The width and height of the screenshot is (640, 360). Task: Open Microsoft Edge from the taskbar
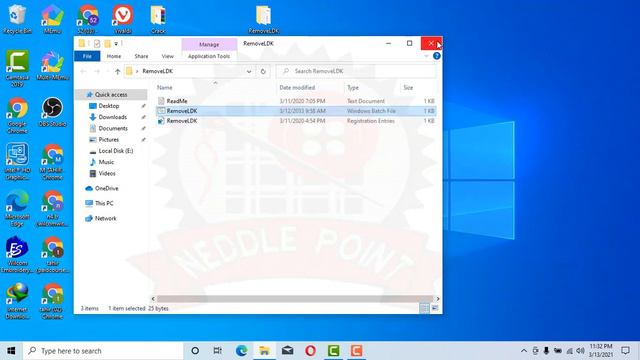coord(241,351)
